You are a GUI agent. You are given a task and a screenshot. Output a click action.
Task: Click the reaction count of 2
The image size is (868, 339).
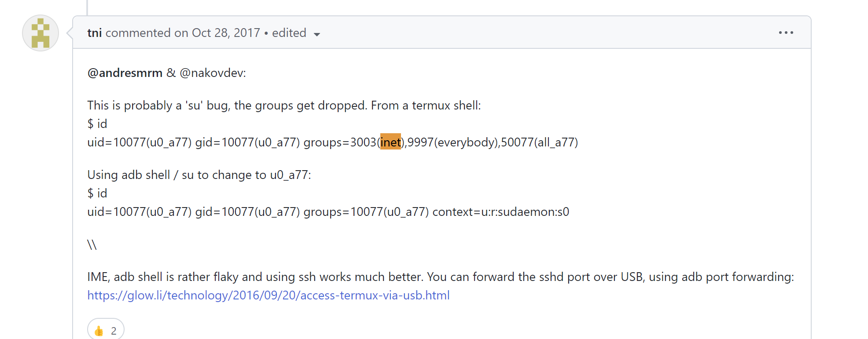tap(114, 331)
